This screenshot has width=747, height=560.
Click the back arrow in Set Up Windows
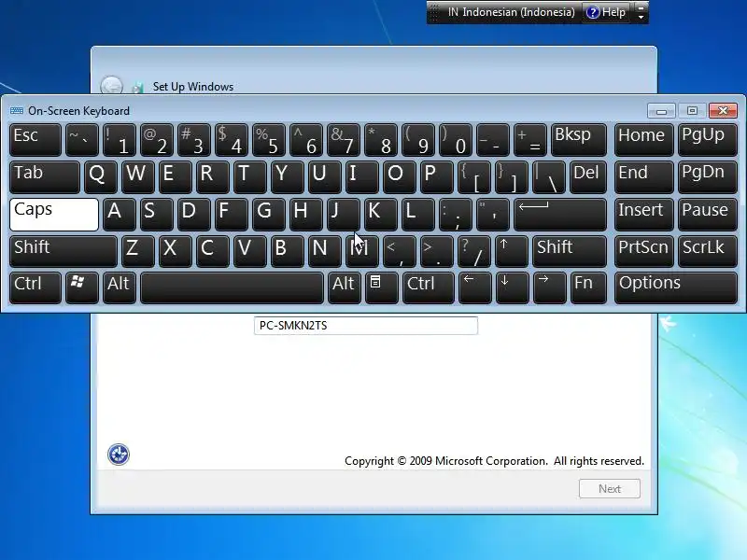pyautogui.click(x=111, y=87)
